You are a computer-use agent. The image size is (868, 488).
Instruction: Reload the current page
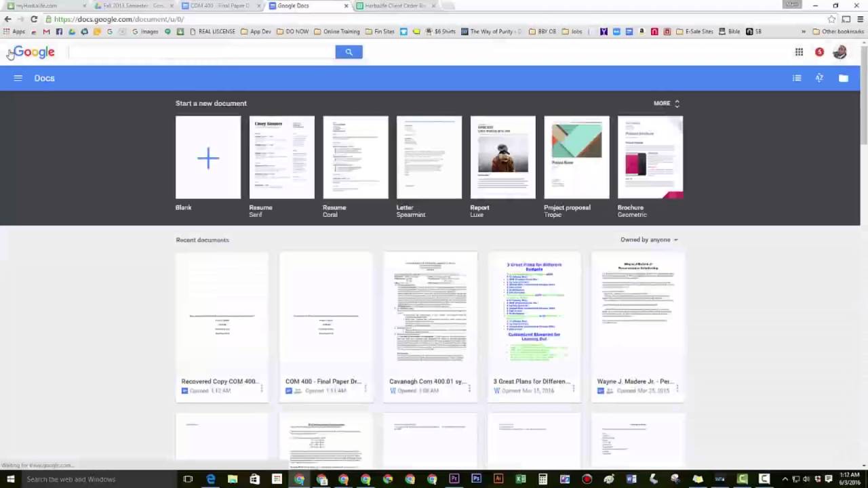pyautogui.click(x=34, y=19)
